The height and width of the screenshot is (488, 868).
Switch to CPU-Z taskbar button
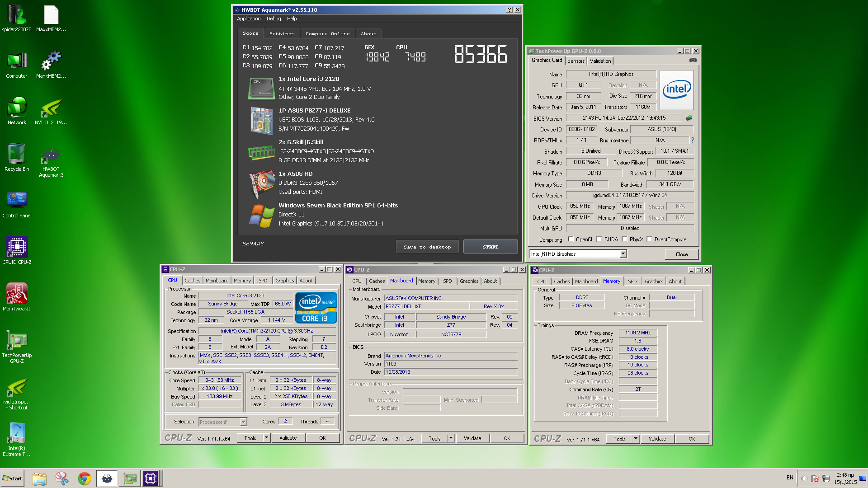[151, 479]
